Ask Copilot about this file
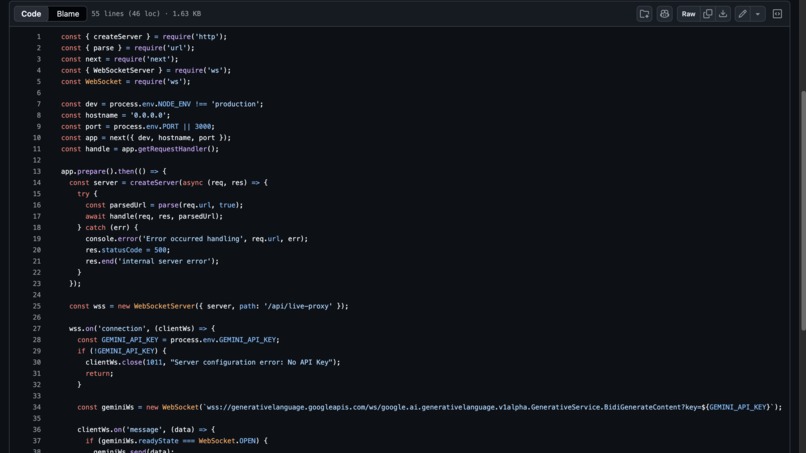The image size is (806, 453). (664, 14)
